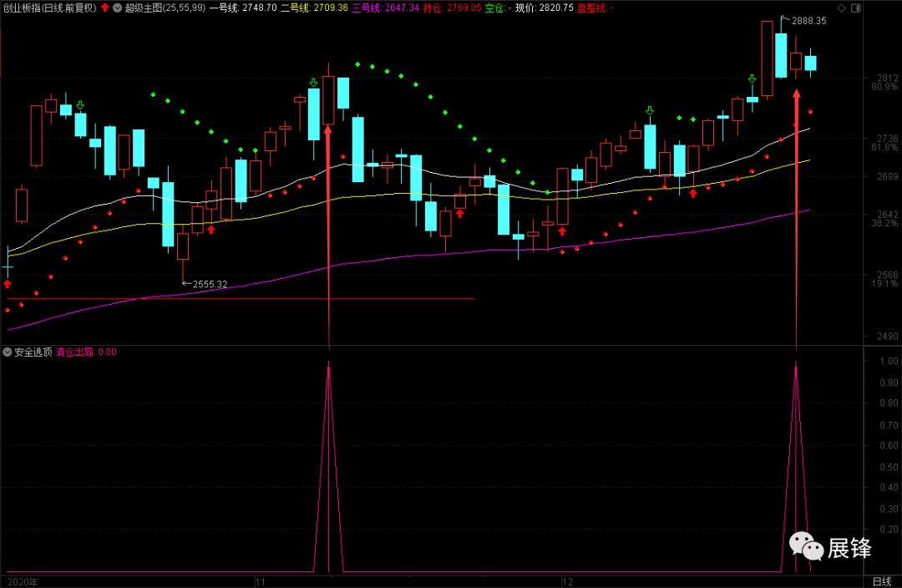The width and height of the screenshot is (902, 588).
Task: Open the 日线 period selector at bottom right
Action: click(882, 581)
